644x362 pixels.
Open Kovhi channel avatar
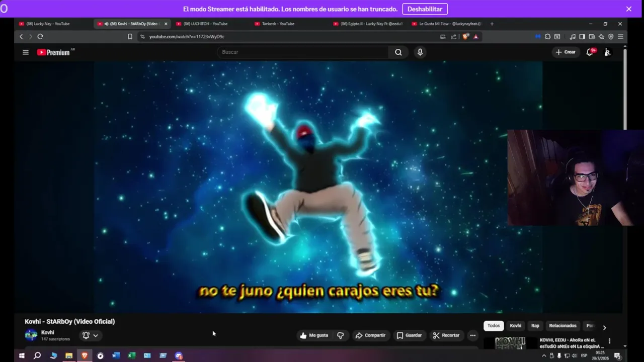point(31,335)
